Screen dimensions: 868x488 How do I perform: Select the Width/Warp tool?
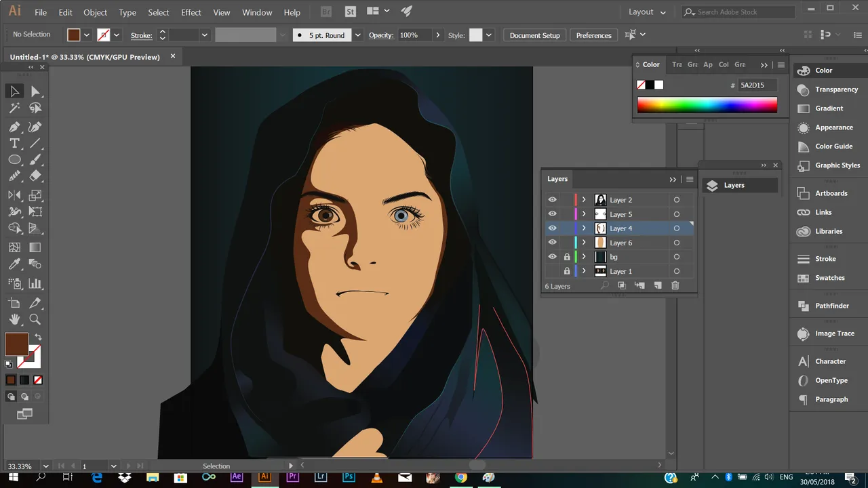coord(14,211)
